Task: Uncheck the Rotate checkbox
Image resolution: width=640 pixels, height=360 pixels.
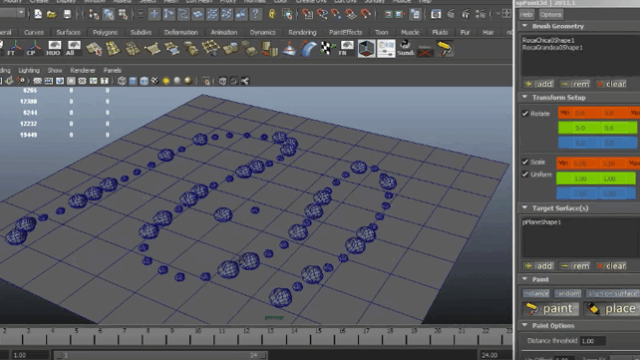Action: point(525,113)
